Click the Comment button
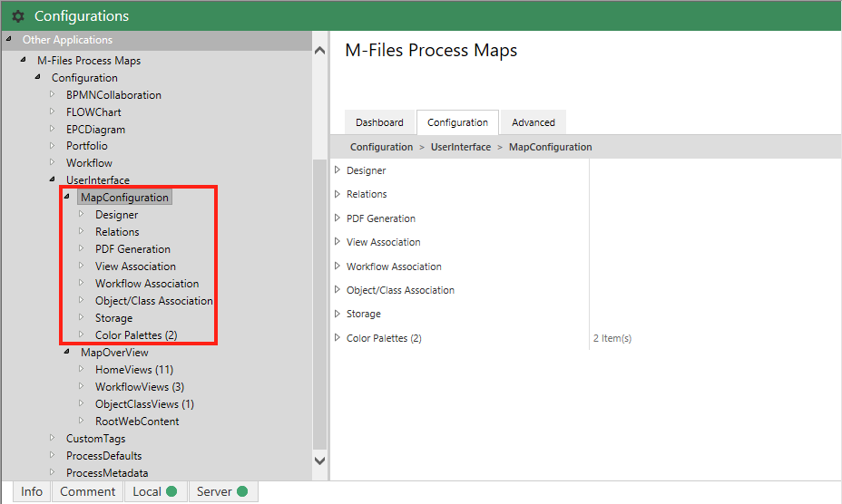The width and height of the screenshot is (842, 504). tap(87, 491)
